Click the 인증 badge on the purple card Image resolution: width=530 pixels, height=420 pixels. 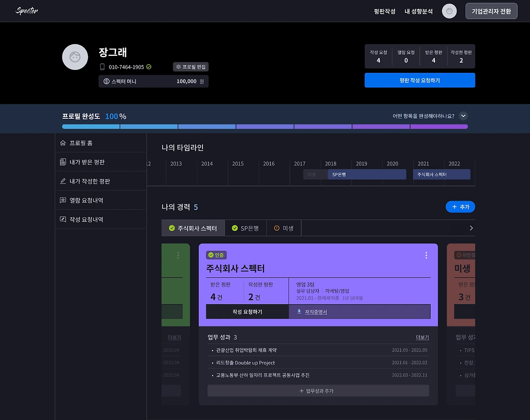(217, 255)
